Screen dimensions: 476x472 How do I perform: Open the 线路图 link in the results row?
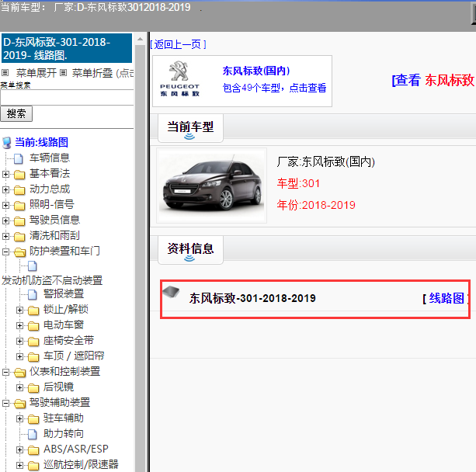[446, 298]
